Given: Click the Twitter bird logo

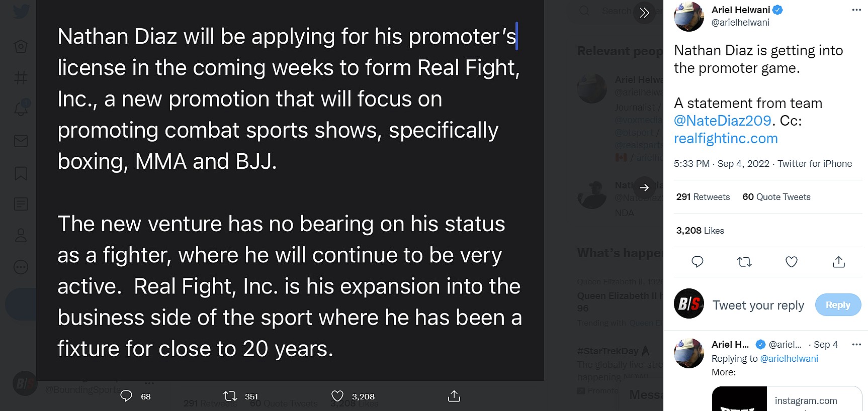Looking at the screenshot, I should click(21, 11).
